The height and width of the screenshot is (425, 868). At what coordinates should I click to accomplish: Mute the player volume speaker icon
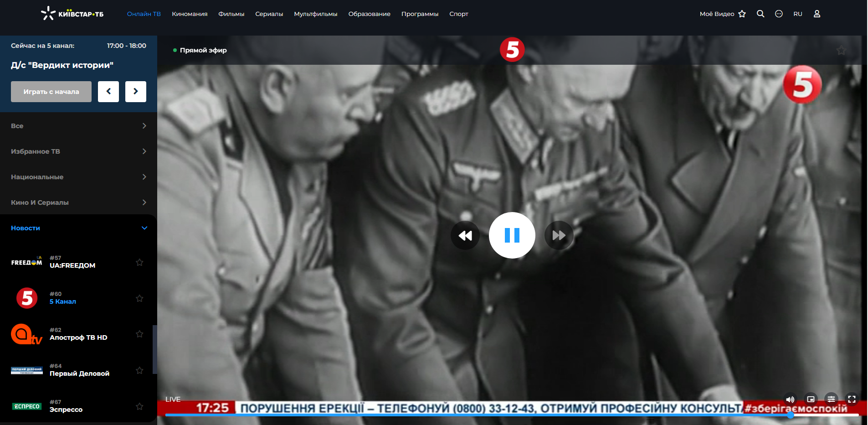coord(790,399)
